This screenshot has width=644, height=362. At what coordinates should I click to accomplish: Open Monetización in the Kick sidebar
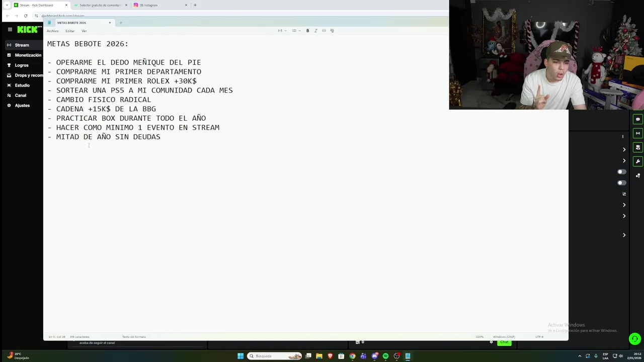(24, 55)
